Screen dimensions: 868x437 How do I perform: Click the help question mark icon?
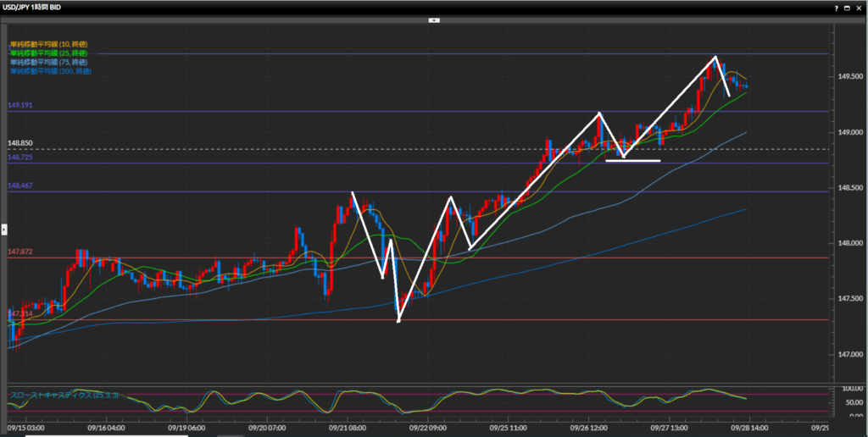(x=837, y=7)
